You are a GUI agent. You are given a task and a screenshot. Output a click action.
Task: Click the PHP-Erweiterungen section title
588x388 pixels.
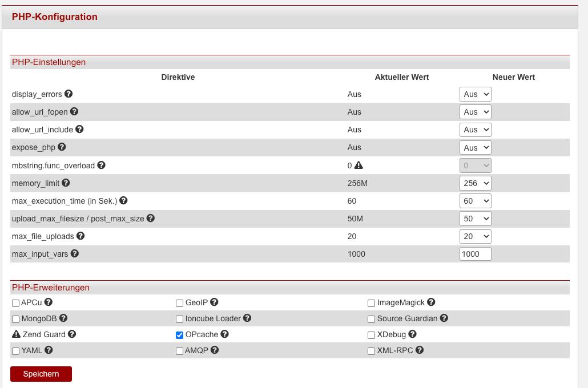(51, 288)
